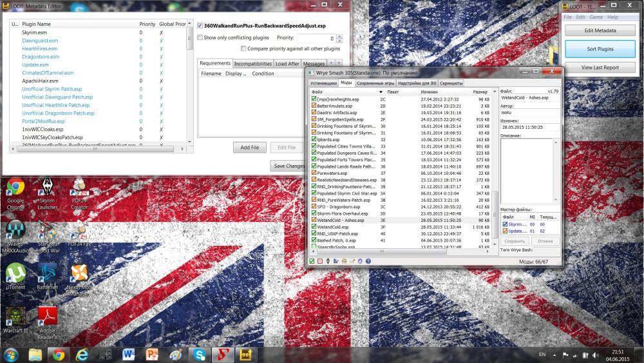Open Nexus Mod Manager desktop shortcut
This screenshot has width=644, height=363.
pyautogui.click(x=79, y=280)
